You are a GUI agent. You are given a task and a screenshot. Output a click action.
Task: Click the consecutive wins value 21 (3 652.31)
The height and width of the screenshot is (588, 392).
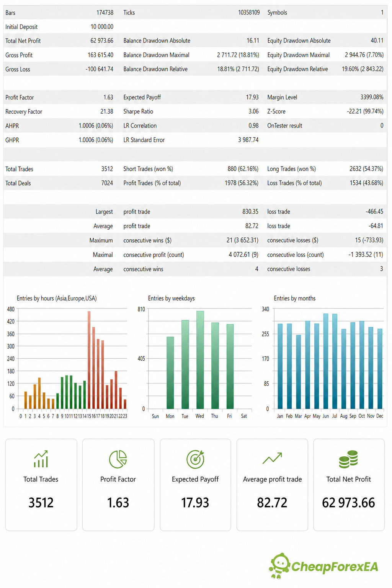point(242,240)
